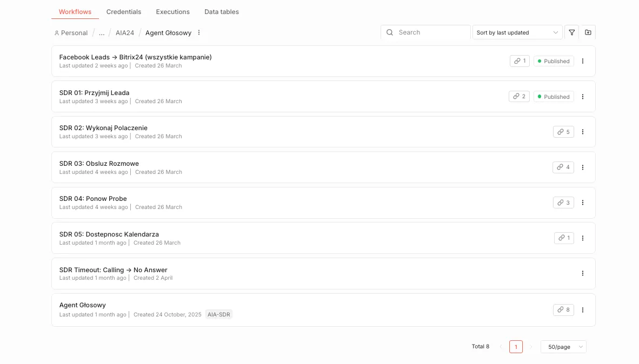Open SDR 01: Przyjmij Leada workflow
The height and width of the screenshot is (364, 639).
coord(94,93)
